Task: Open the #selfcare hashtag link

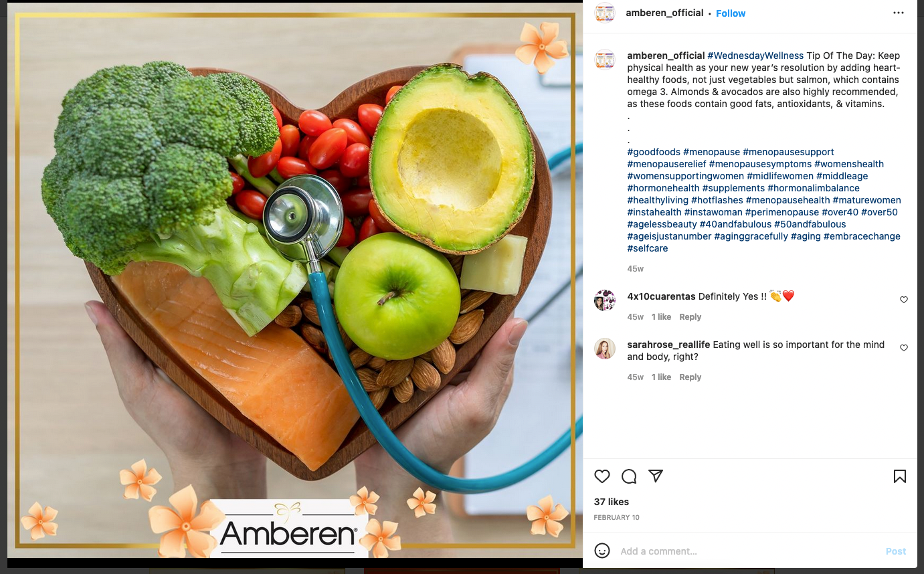Action: point(648,248)
